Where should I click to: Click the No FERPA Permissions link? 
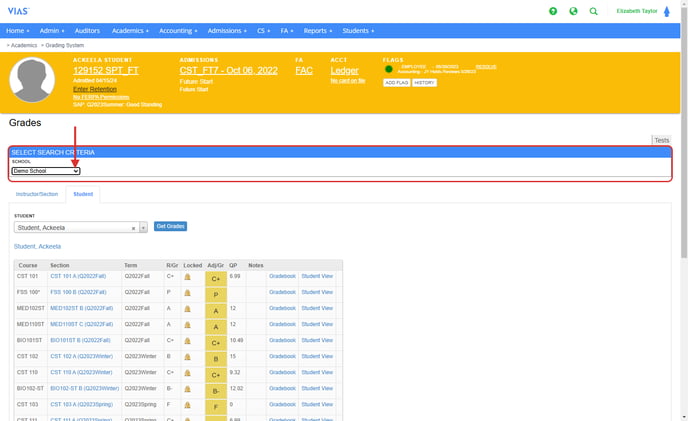pyautogui.click(x=101, y=97)
